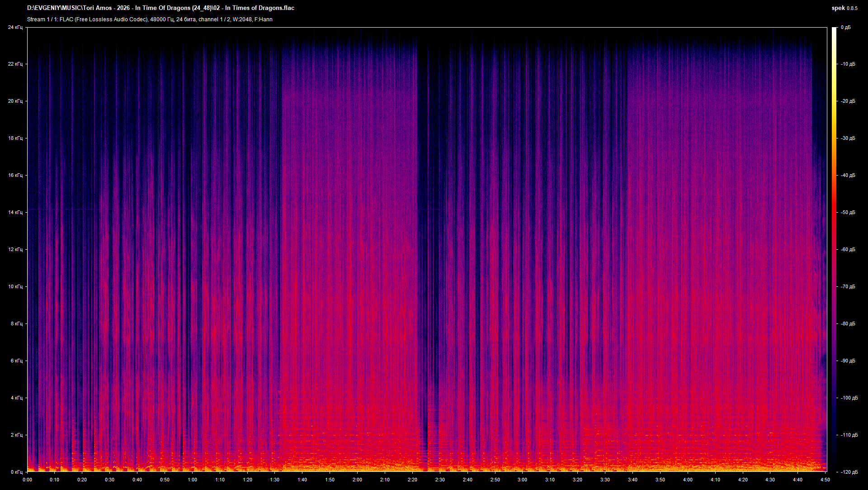Screen dimensions: 868x490
Task: Pick the '-70 дБ' level label
Action: [848, 287]
